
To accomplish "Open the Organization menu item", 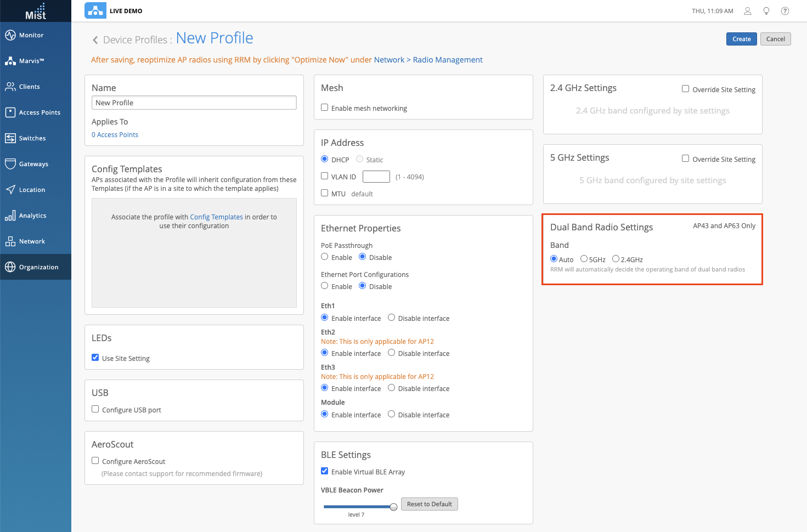I will 38,267.
